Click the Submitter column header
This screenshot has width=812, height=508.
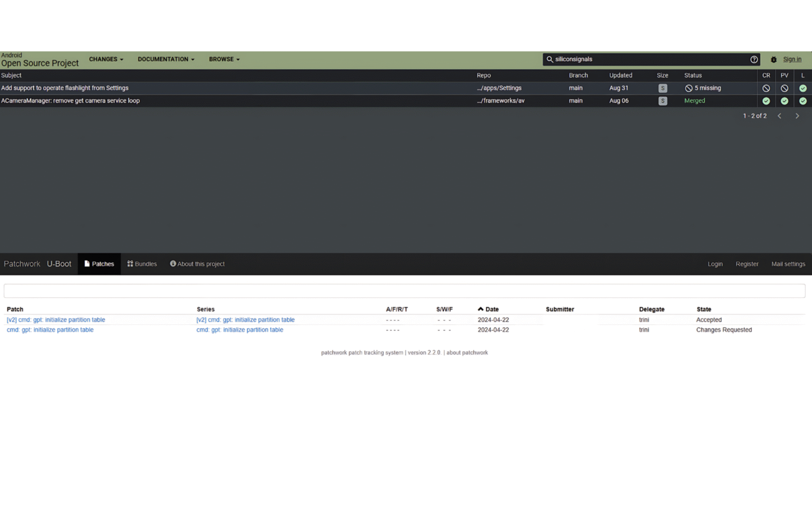tap(560, 309)
